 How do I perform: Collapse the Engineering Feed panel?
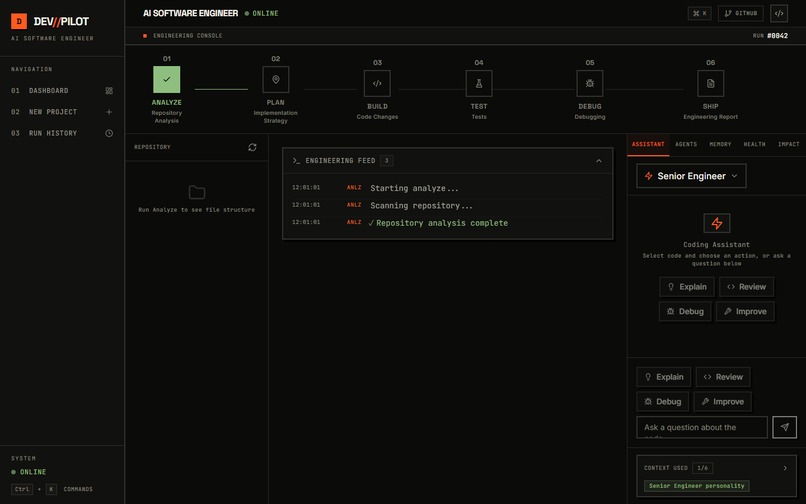click(x=599, y=161)
